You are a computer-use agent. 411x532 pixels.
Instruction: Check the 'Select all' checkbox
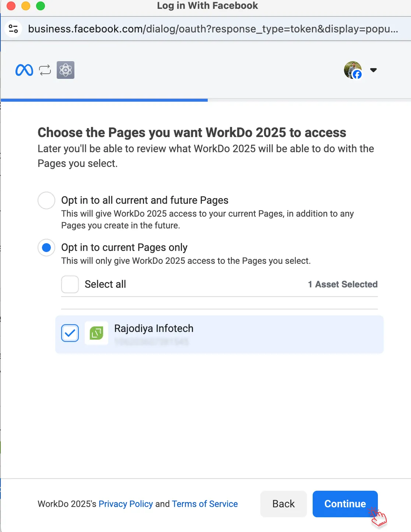pyautogui.click(x=70, y=284)
